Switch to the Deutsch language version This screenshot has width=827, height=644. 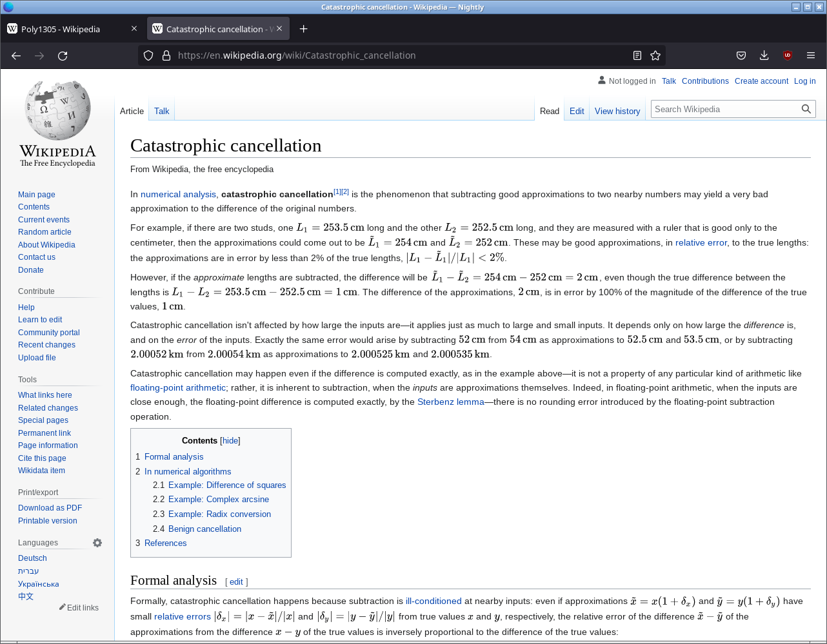pyautogui.click(x=32, y=558)
